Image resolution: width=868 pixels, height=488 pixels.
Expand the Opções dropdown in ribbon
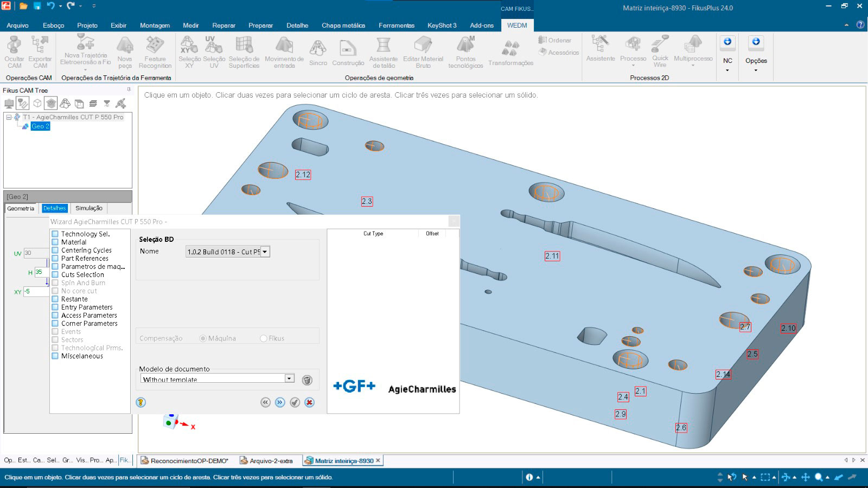756,70
